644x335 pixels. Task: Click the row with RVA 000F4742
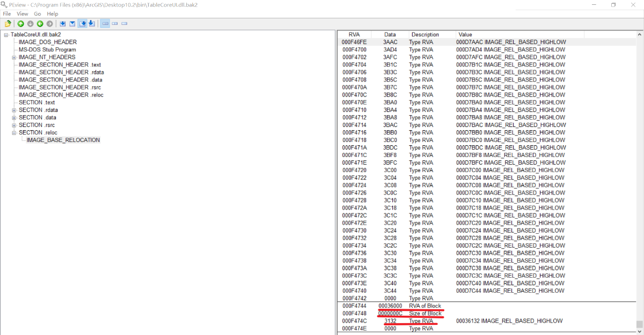pyautogui.click(x=486, y=298)
